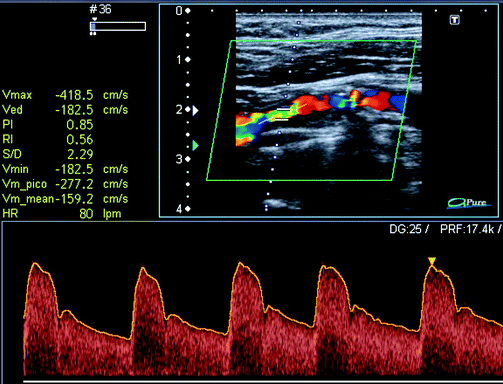Click the Vm_mean measurement row
This screenshot has height=384, width=503.
coord(65,199)
